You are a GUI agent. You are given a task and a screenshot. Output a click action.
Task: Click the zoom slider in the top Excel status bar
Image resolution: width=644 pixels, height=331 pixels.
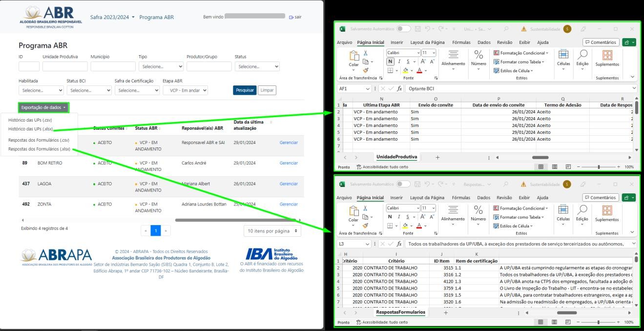pyautogui.click(x=600, y=167)
